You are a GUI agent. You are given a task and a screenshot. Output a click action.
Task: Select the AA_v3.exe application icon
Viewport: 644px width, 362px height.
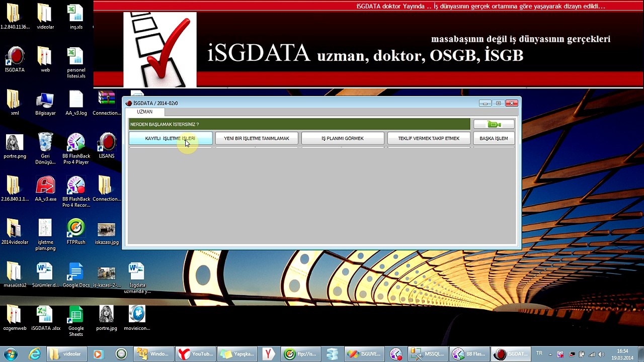point(45,189)
